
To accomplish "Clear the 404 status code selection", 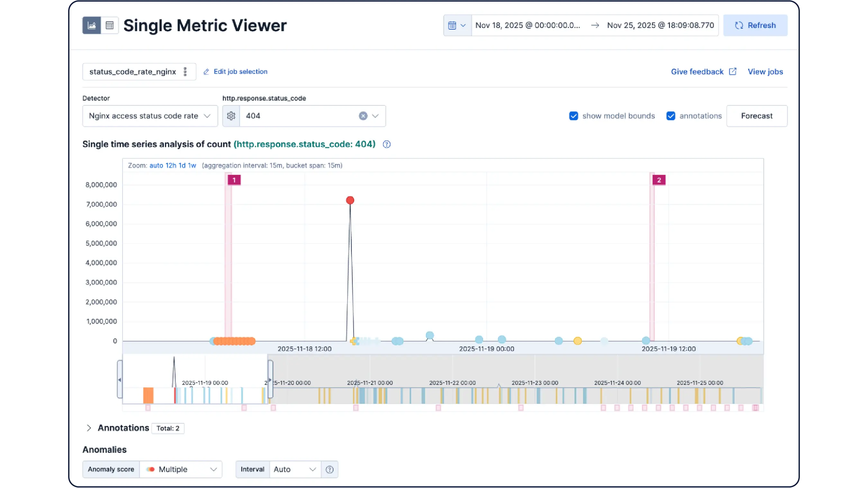I will [x=363, y=116].
